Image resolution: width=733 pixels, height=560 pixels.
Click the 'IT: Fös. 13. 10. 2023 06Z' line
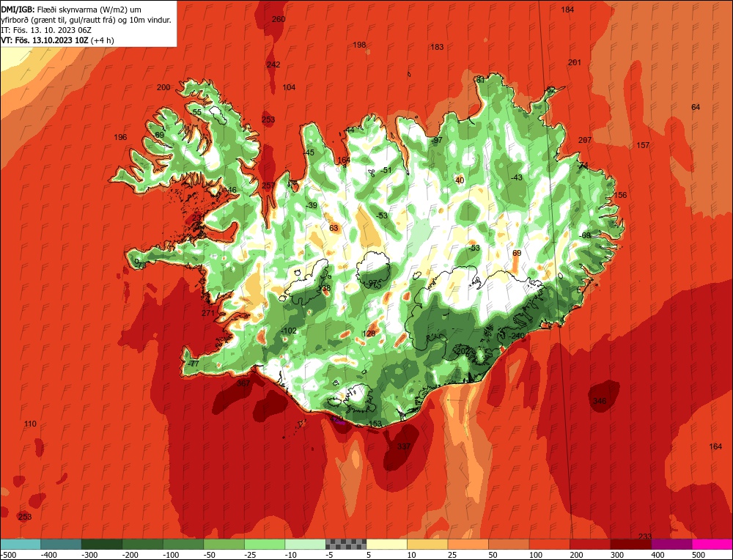45,30
